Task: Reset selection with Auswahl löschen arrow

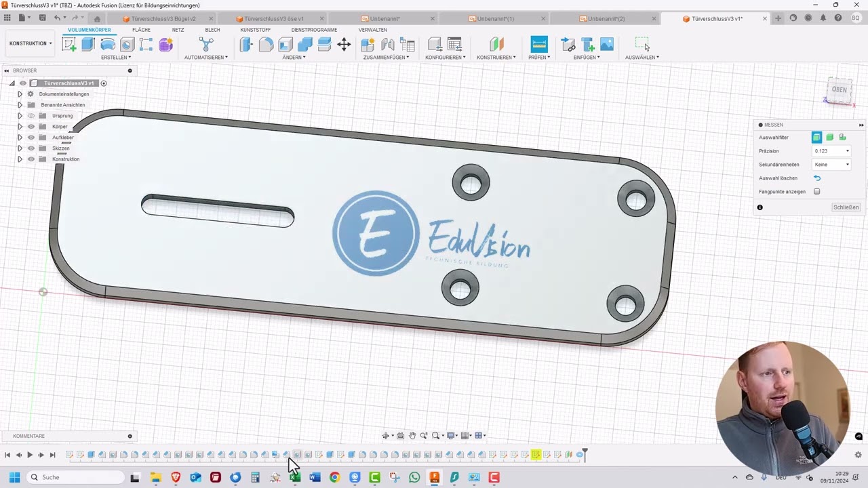Action: click(x=817, y=178)
